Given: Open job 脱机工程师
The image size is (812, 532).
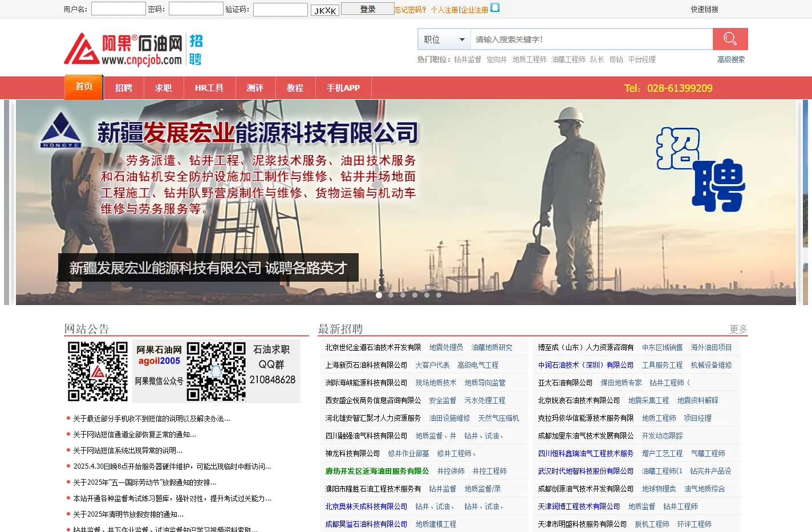Looking at the screenshot, I should 652,524.
